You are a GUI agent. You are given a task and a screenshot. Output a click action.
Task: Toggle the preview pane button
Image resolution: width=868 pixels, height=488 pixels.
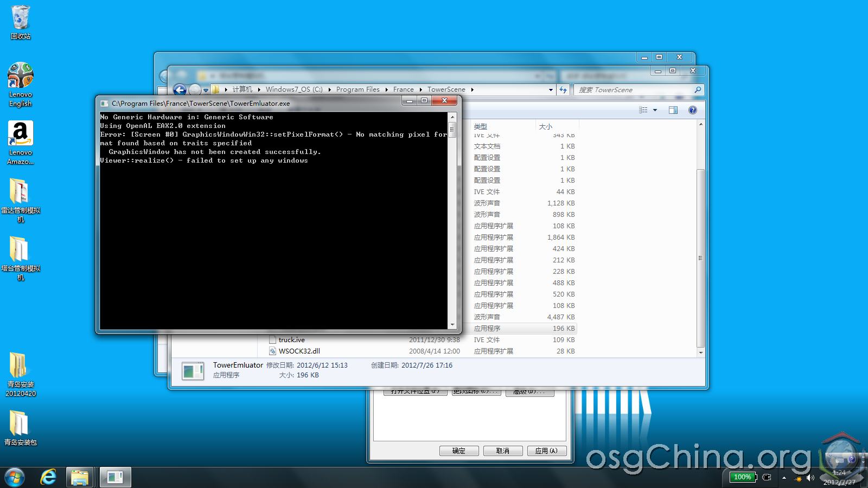coord(673,110)
